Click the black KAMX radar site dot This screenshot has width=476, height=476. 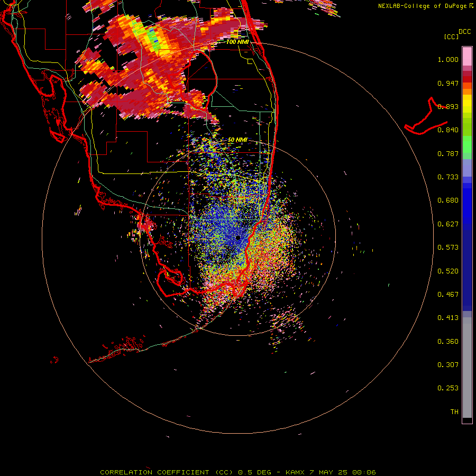pos(238,237)
